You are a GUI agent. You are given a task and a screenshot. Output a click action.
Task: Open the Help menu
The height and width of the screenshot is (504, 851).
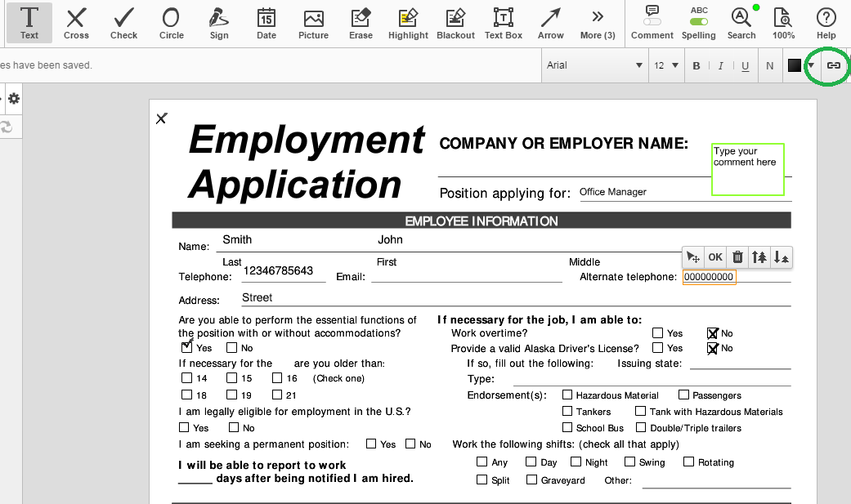(826, 23)
